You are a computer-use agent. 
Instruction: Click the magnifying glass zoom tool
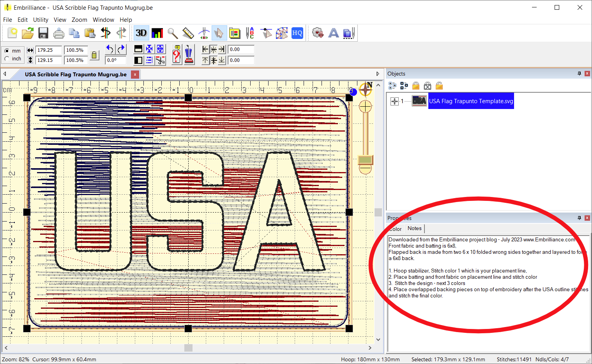[x=173, y=33]
